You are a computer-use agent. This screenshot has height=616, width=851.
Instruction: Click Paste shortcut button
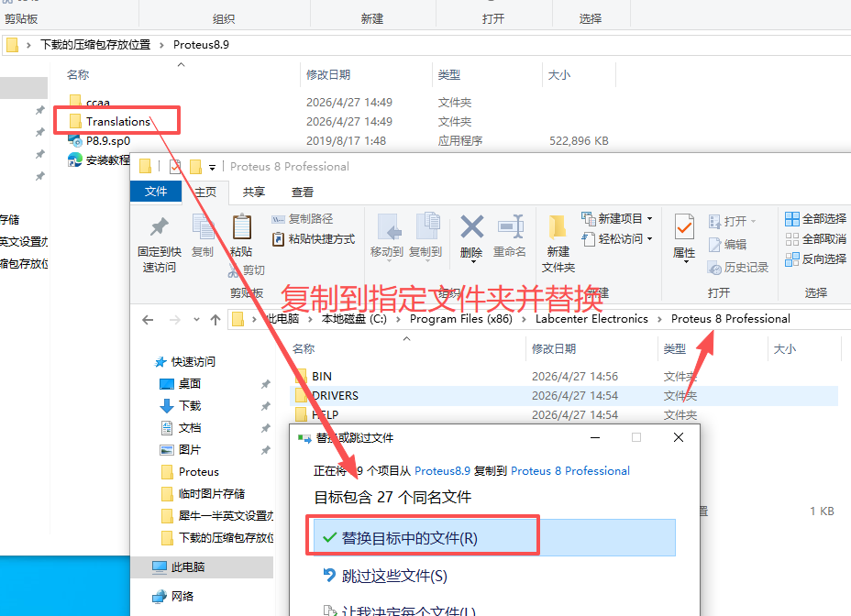click(313, 239)
